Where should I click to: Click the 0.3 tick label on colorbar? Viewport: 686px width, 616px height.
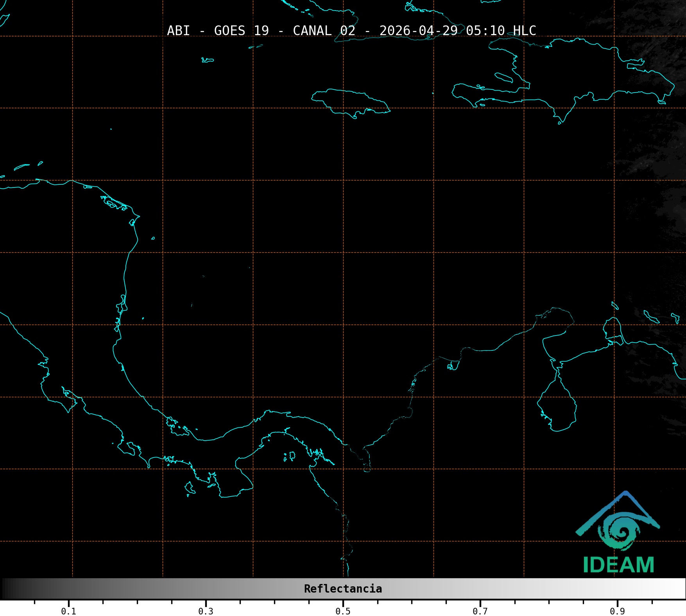pos(206,611)
